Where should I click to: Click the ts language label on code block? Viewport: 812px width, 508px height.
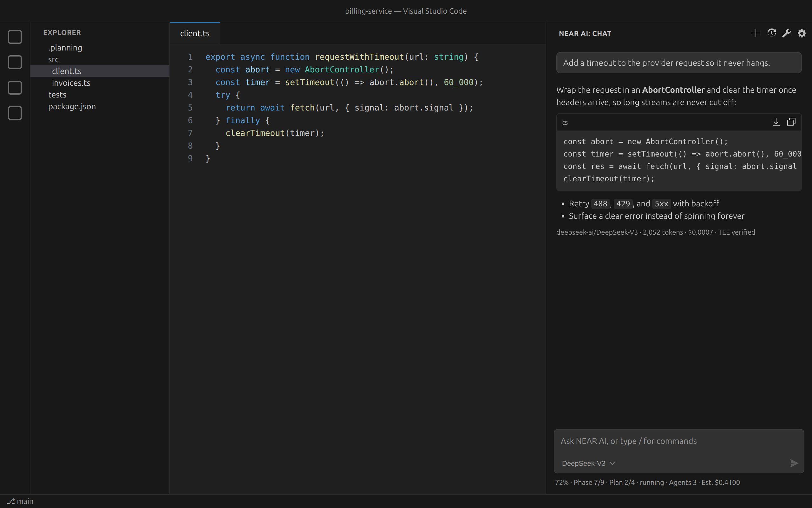(x=565, y=122)
